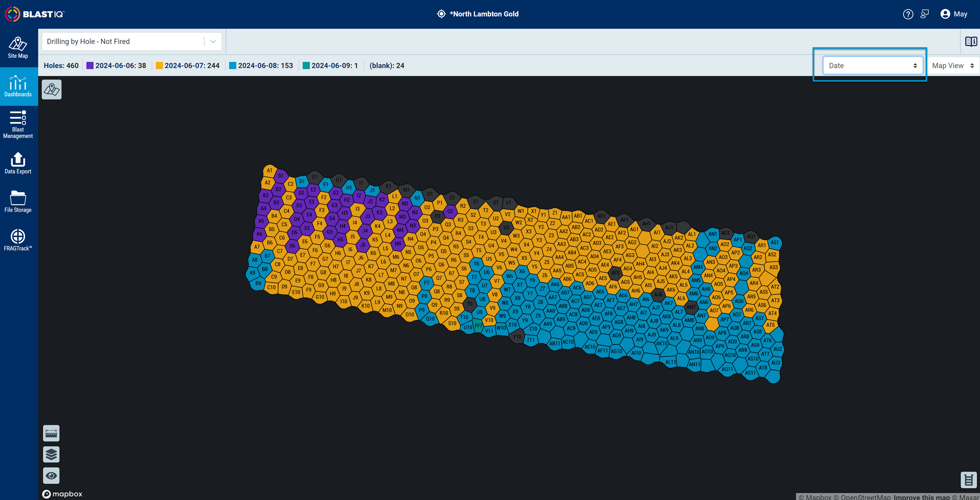Select hole FF7 teal cell
This screenshot has width=980, height=500.
479,326
